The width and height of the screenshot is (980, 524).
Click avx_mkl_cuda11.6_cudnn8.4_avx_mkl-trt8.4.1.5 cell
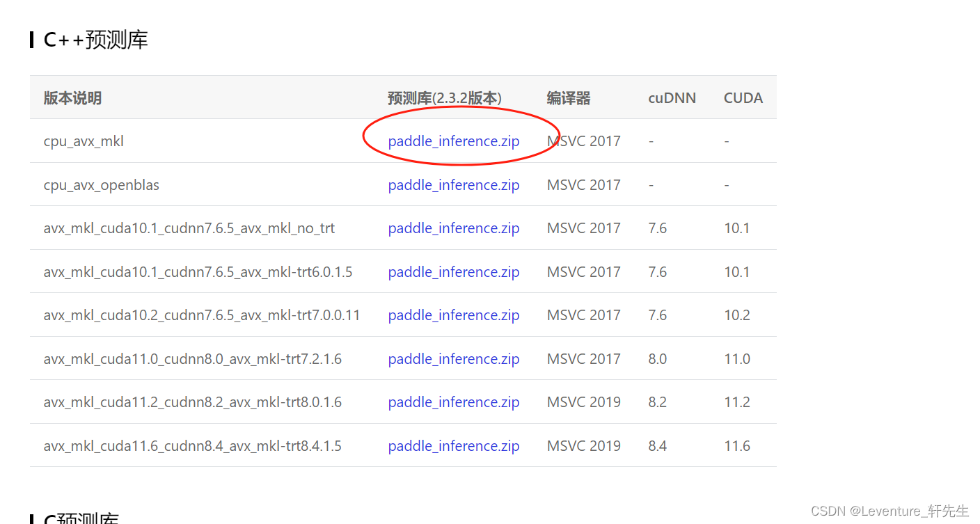193,446
